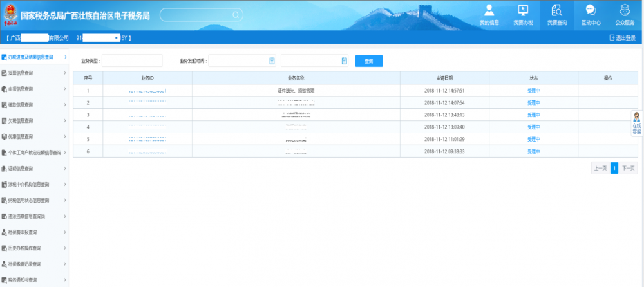Focus the header search box
The image size is (644, 287).
pyautogui.click(x=201, y=15)
